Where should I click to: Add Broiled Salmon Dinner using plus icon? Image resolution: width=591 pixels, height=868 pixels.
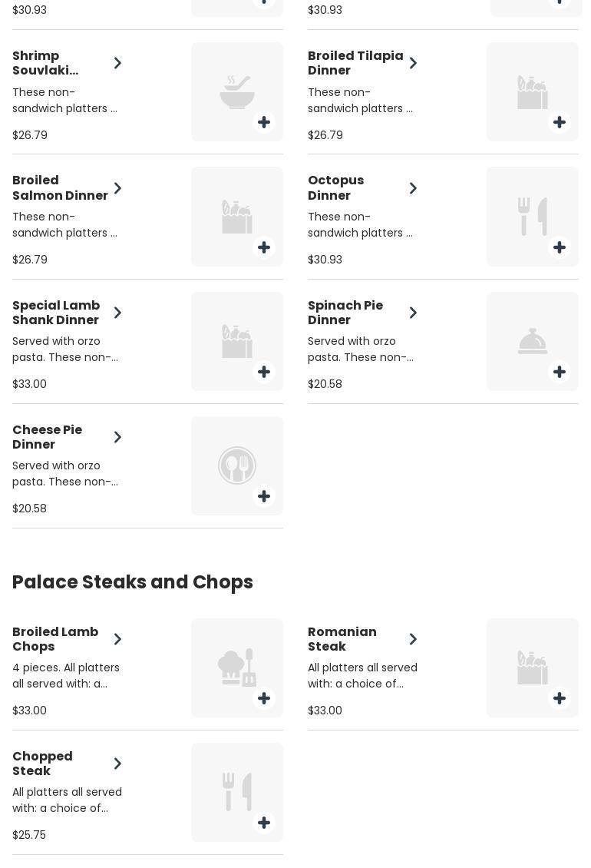pos(264,247)
